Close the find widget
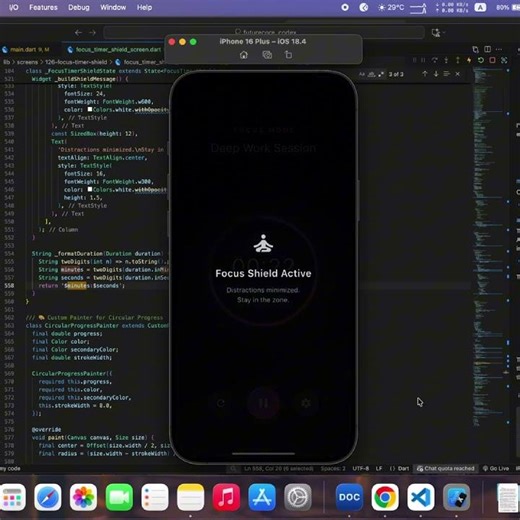520x520 pixels. pos(458,74)
